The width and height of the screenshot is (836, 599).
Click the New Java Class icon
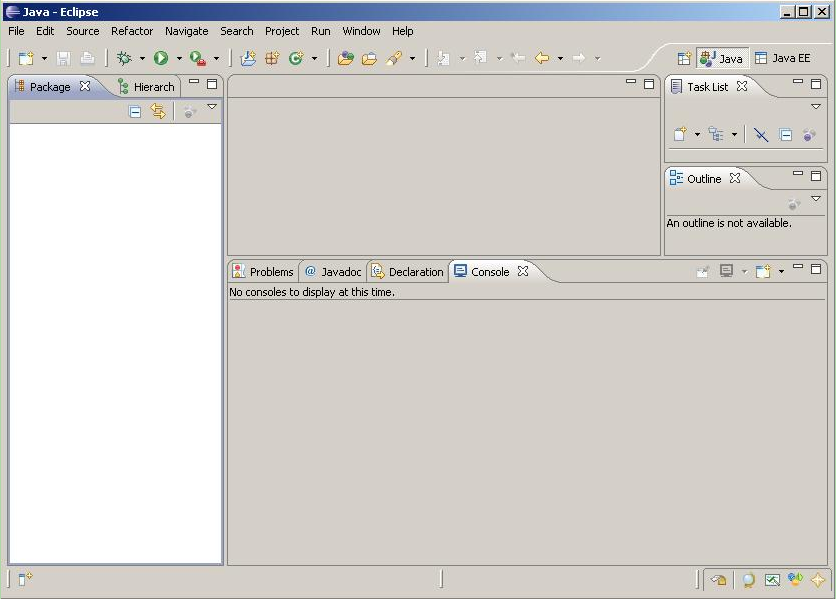(x=296, y=58)
